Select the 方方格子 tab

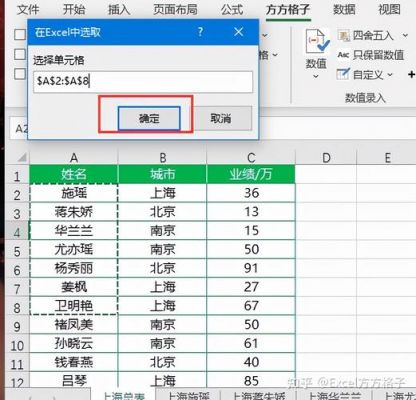point(288,9)
